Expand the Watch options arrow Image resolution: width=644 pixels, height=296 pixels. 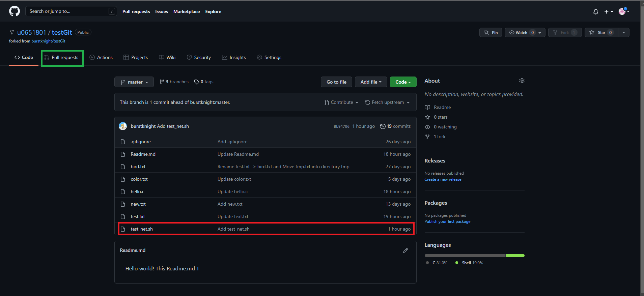click(x=540, y=33)
